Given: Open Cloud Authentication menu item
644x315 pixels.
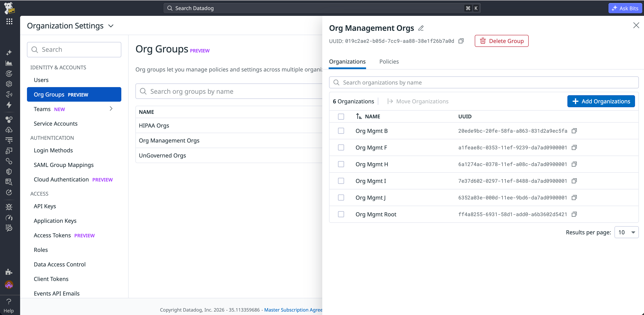Looking at the screenshot, I should click(74, 180).
